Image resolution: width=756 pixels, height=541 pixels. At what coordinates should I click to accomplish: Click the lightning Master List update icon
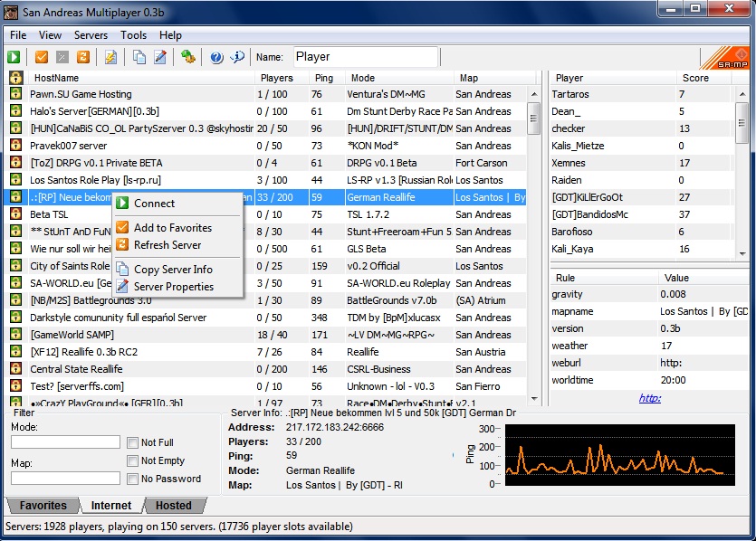[110, 57]
